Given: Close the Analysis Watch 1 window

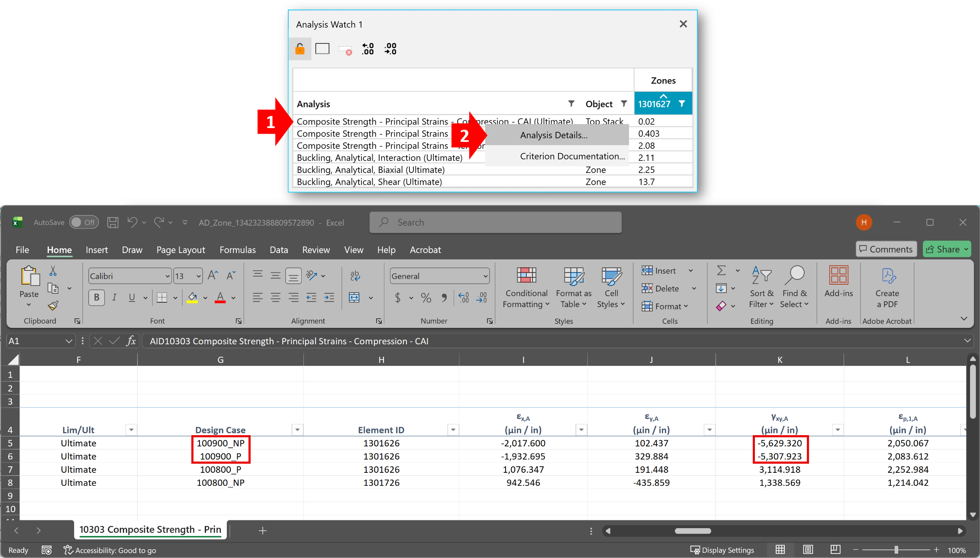Looking at the screenshot, I should coord(683,24).
